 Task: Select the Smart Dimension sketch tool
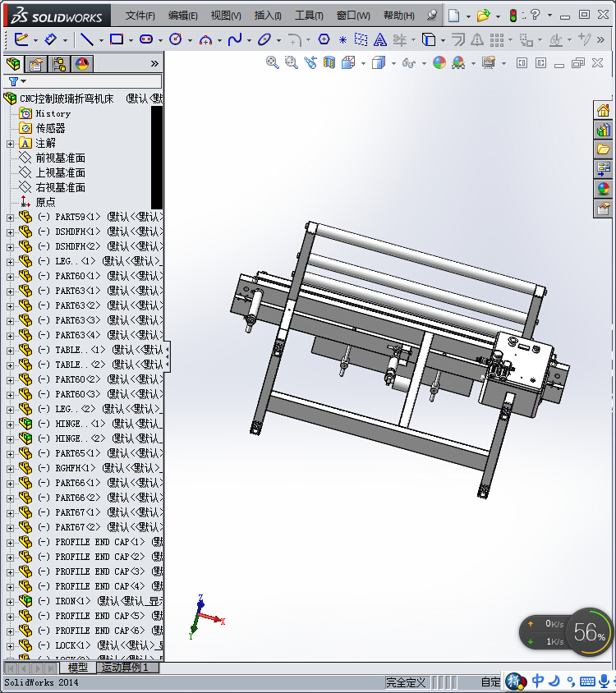click(x=50, y=39)
